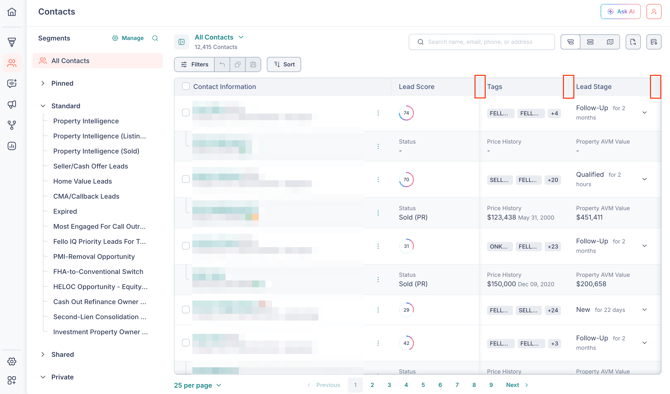Image resolution: width=670 pixels, height=394 pixels.
Task: Collapse the Private segments group
Action: [x=43, y=377]
